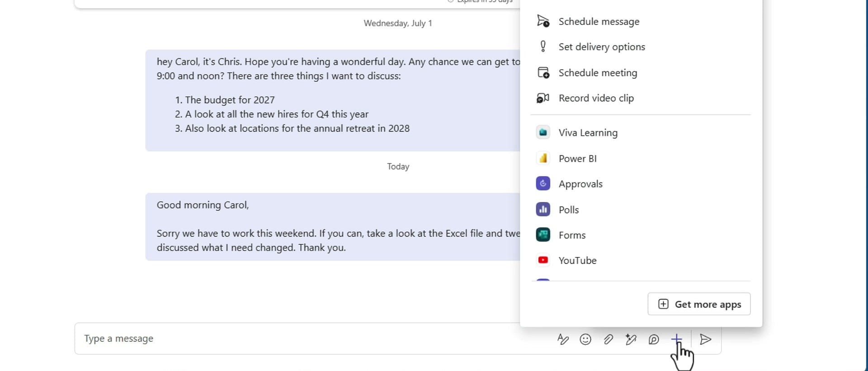
Task: Click the hey Carol, it's Chris message
Action: [333, 100]
